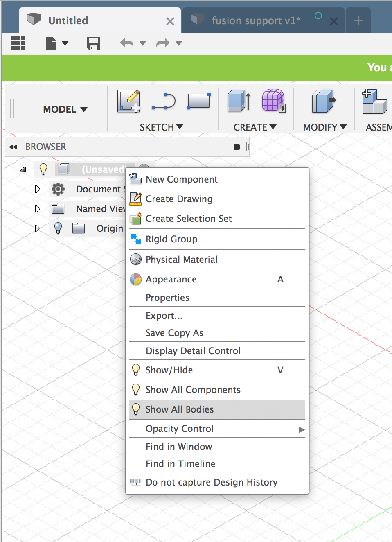The height and width of the screenshot is (542, 392).
Task: Choose Create Selection Set menu entry
Action: 217,219
